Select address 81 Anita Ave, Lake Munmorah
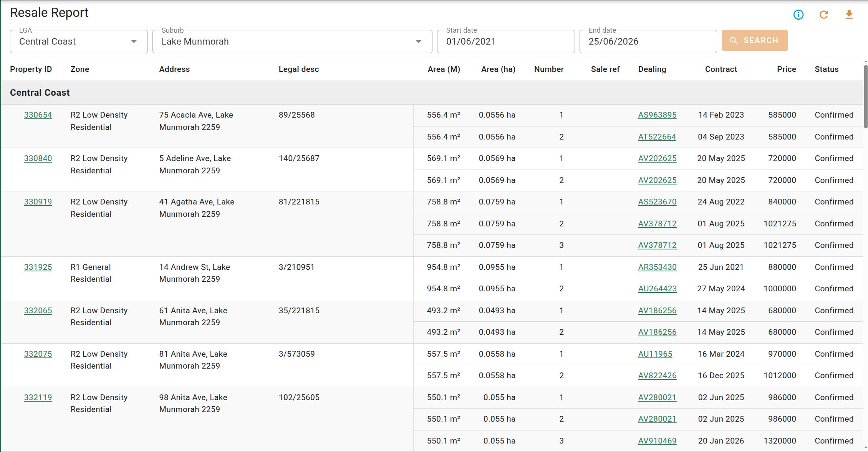The height and width of the screenshot is (452, 868). 193,360
